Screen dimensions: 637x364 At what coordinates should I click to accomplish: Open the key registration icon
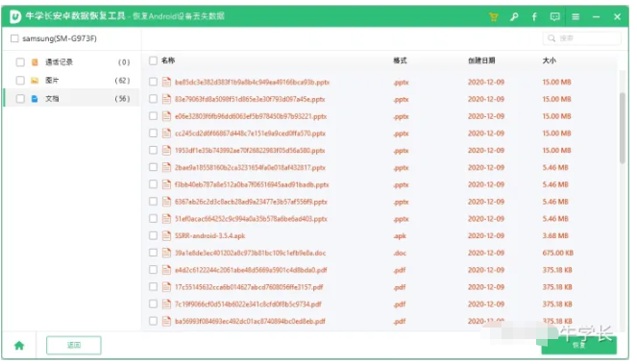514,16
